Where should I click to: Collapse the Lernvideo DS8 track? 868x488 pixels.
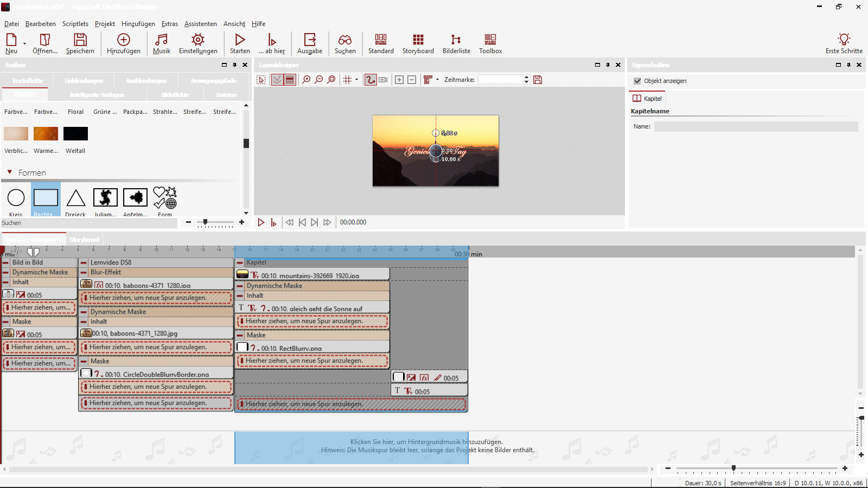click(x=84, y=262)
